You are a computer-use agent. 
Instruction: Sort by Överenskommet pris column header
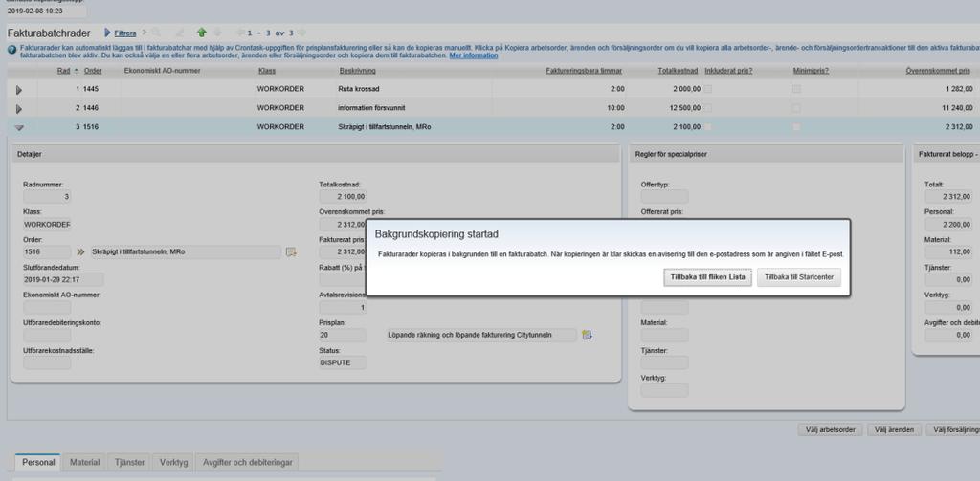pos(938,71)
